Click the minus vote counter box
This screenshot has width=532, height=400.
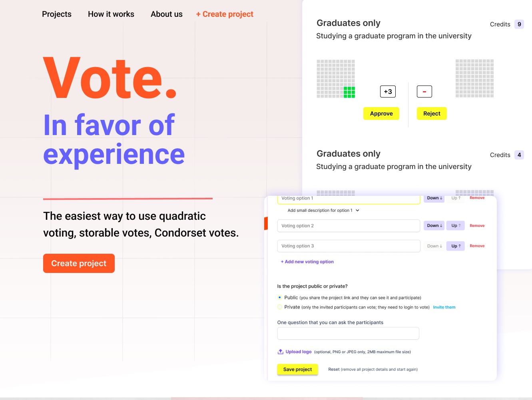pos(424,92)
